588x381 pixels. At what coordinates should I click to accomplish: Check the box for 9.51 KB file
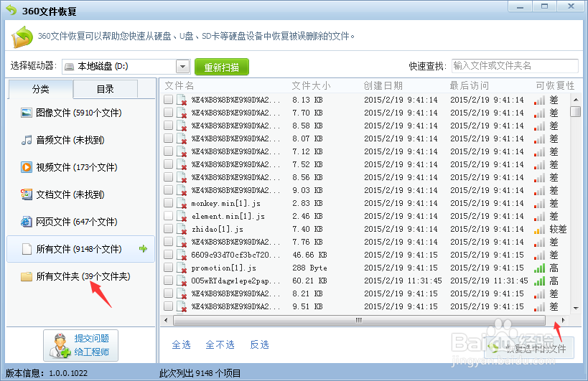pyautogui.click(x=169, y=306)
